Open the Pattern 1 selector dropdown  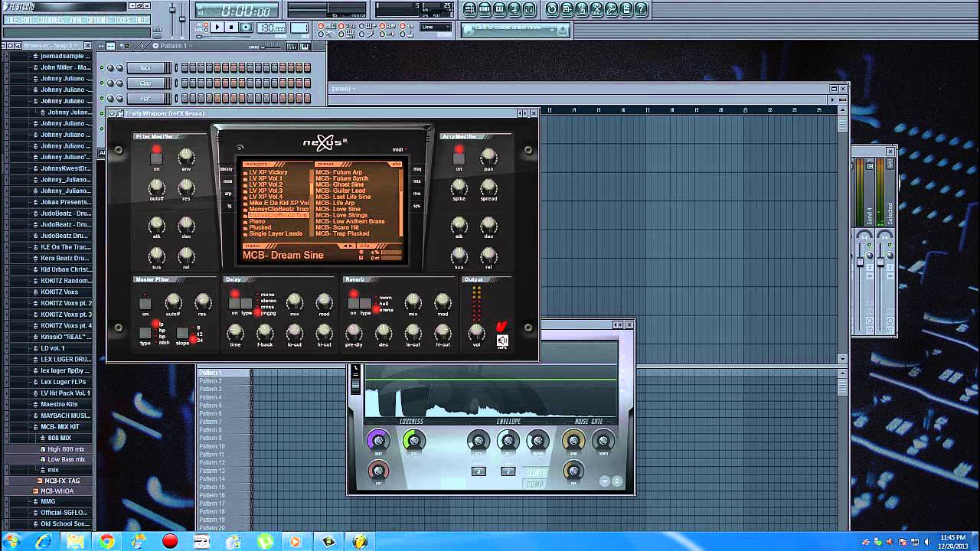tap(172, 46)
